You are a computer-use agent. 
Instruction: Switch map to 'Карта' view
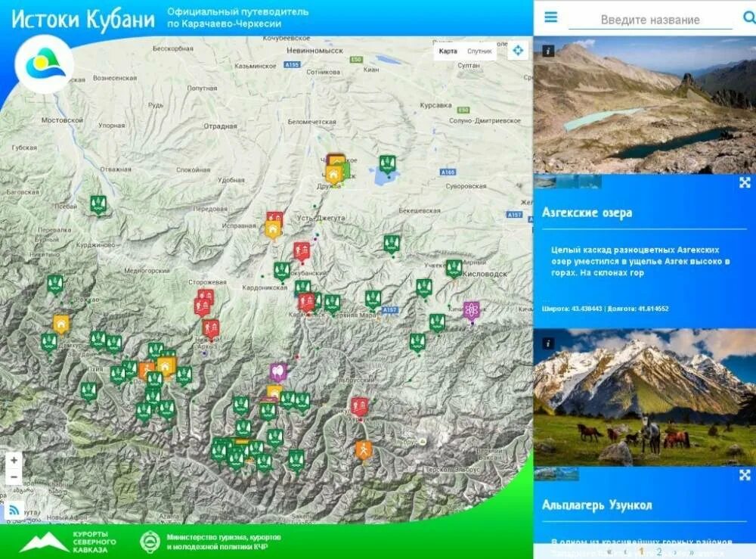[448, 51]
